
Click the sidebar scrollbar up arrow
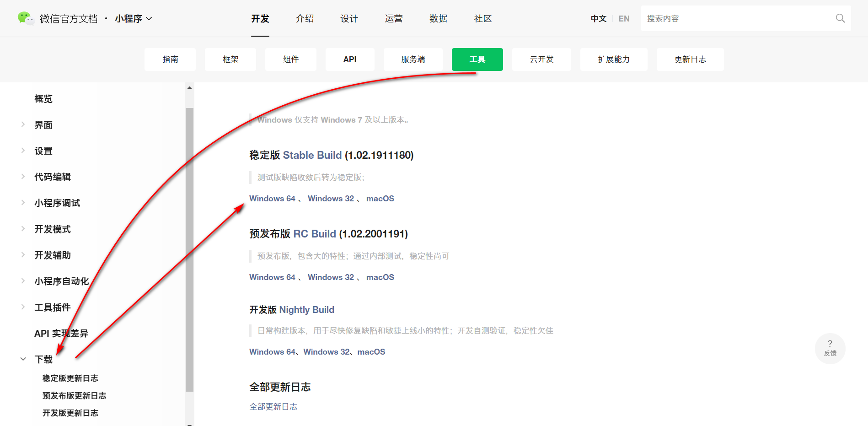[189, 87]
